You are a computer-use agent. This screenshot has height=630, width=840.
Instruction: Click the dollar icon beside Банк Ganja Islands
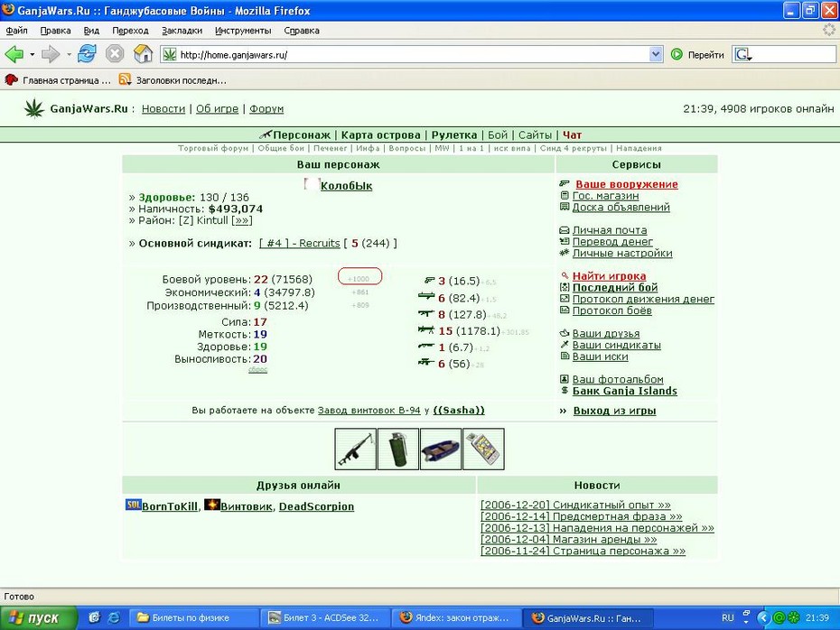565,391
